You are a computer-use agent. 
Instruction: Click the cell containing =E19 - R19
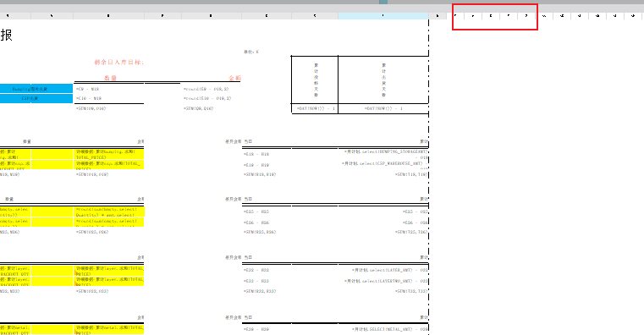click(267, 165)
